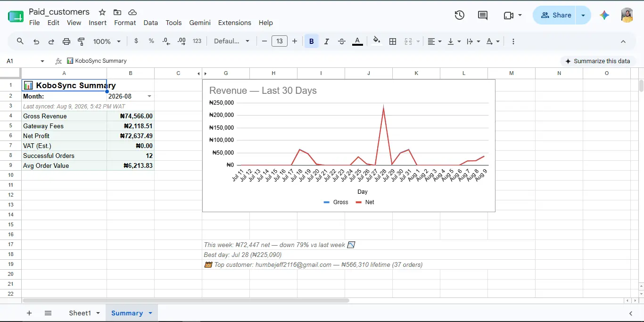This screenshot has height=322, width=644.
Task: Open the Google Sheets home icon
Action: coord(16,17)
